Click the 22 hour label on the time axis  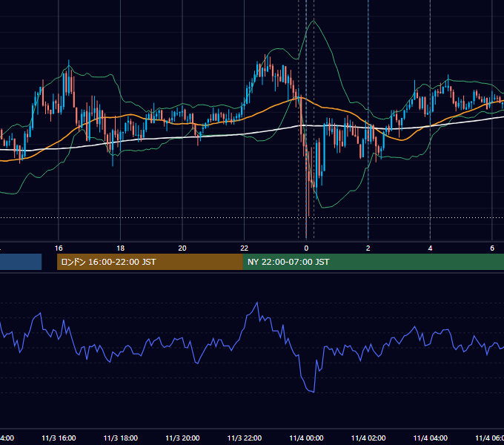click(245, 248)
